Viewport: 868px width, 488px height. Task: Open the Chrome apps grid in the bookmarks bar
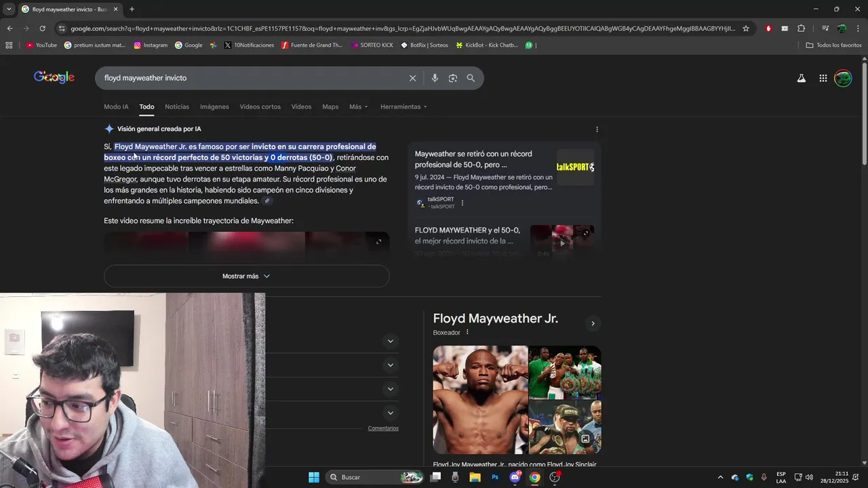(x=9, y=45)
